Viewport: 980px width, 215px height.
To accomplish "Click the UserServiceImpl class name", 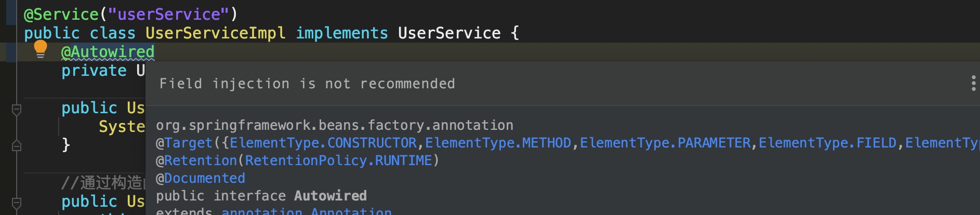I will 215,33.
